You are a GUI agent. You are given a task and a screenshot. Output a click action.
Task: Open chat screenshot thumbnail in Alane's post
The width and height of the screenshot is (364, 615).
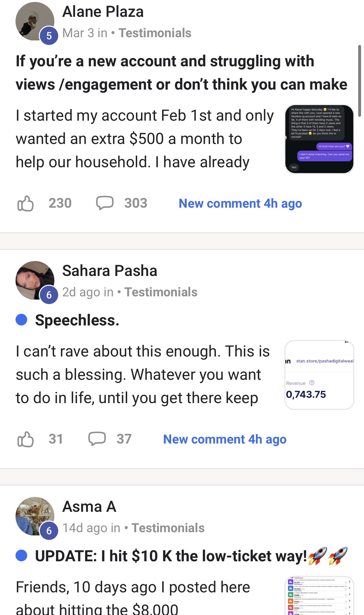(319, 139)
